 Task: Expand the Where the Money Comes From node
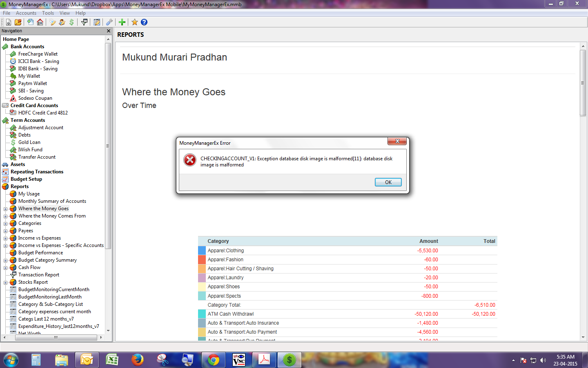pyautogui.click(x=6, y=216)
